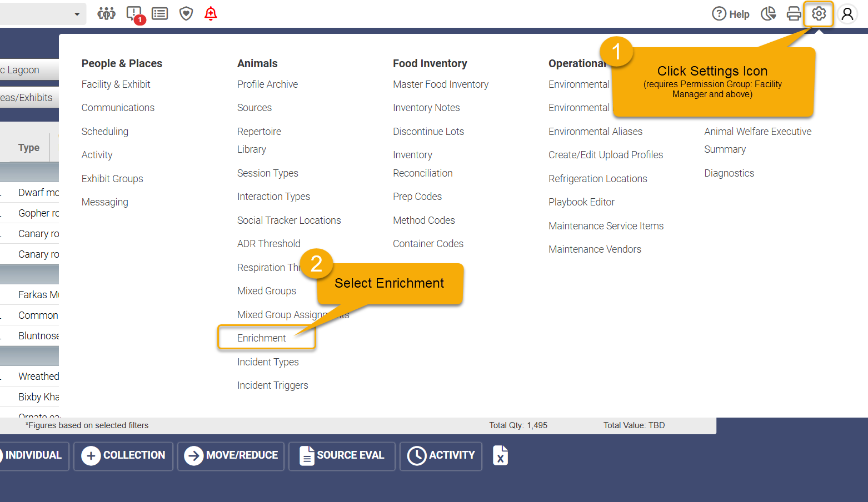The image size is (868, 502).
Task: Open Animal Welfare Executive Summary
Action: [758, 140]
